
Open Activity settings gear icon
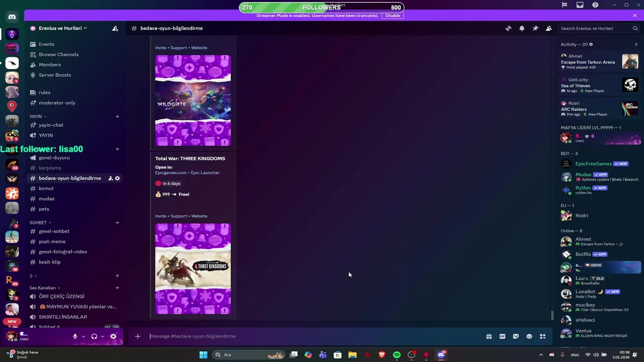tap(591, 44)
